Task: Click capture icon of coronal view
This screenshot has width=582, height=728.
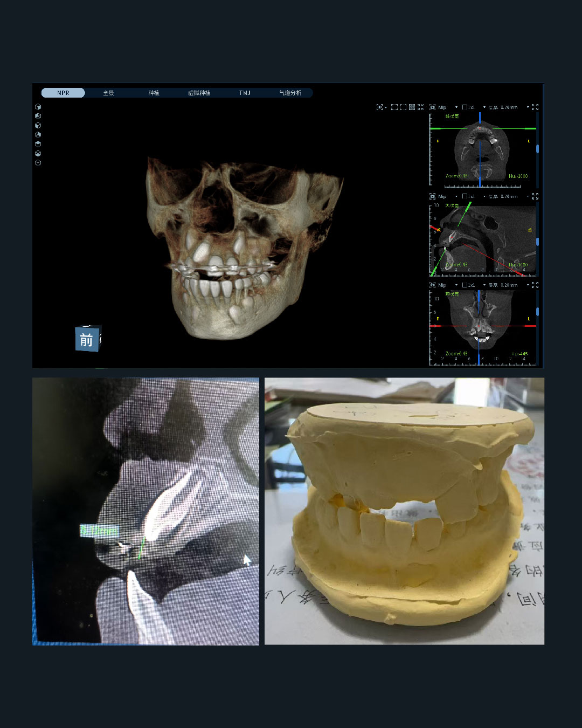Action: [432, 285]
